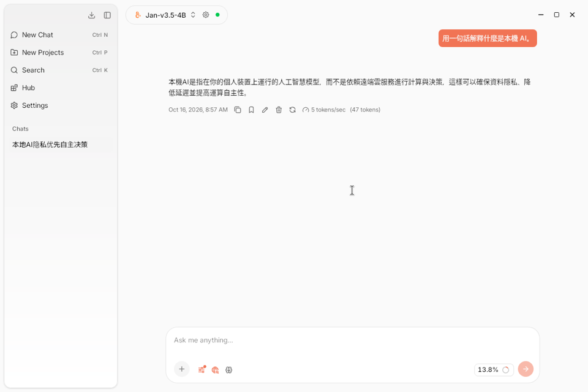Open model settings gear beside Jan-v3.5-4B
The height and width of the screenshot is (392, 588).
coord(206,15)
